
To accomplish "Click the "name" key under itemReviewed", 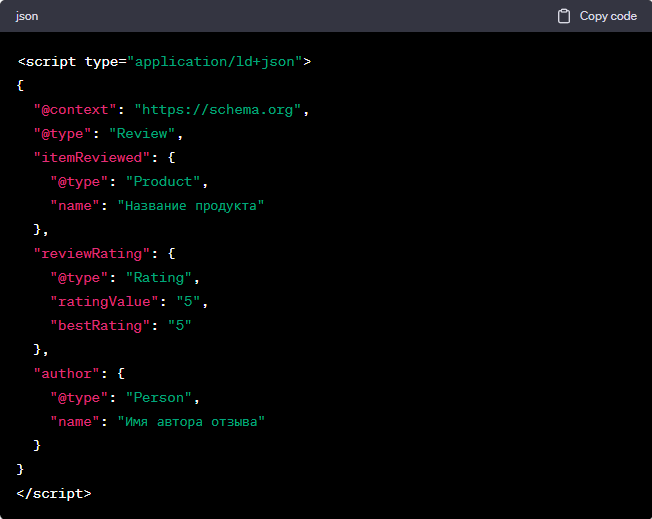I will (x=75, y=206).
